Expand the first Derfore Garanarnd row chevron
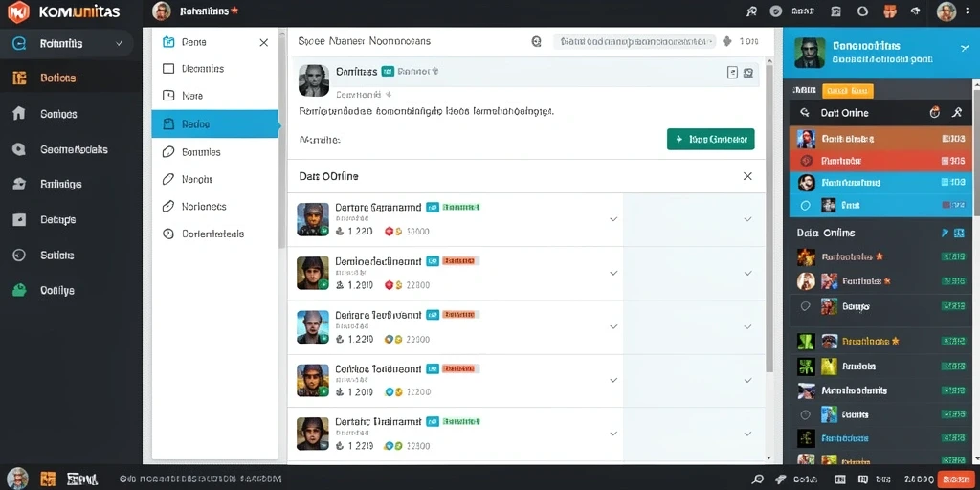980x490 pixels. 613,219
